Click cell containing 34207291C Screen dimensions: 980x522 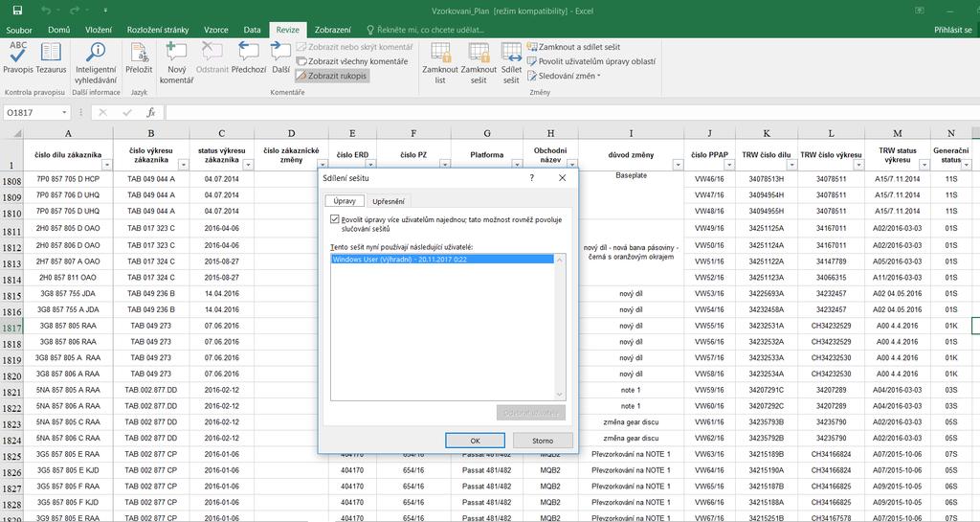[x=767, y=390]
